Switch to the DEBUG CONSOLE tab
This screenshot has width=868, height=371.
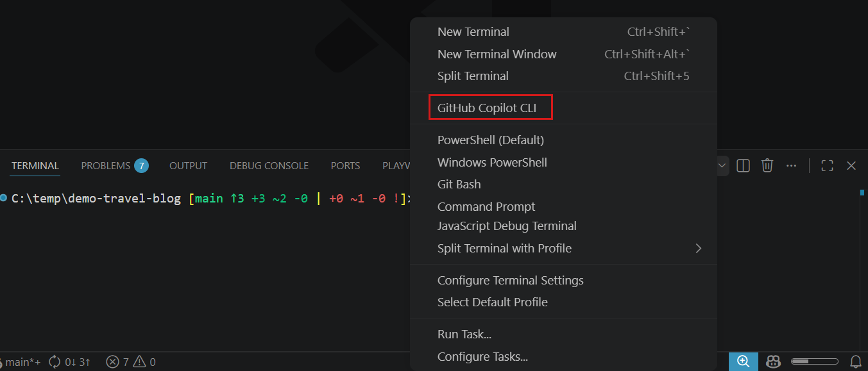coord(269,165)
